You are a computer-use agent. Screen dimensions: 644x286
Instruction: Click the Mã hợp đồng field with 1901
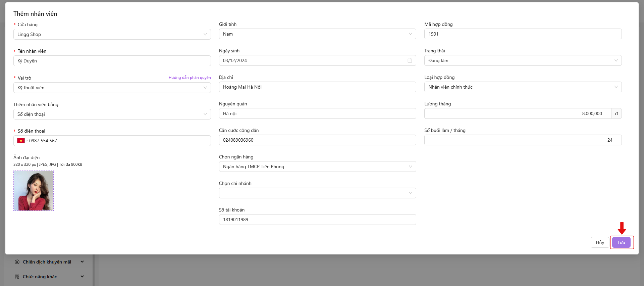pyautogui.click(x=523, y=34)
